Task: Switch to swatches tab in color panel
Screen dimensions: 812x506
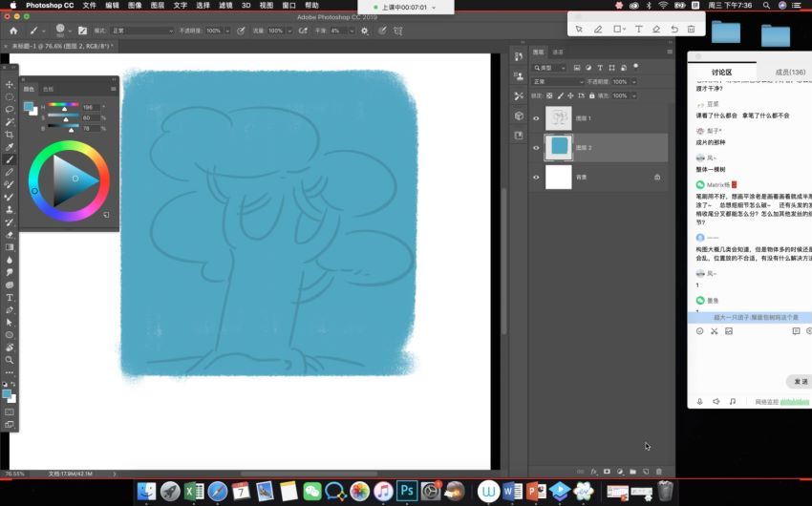Action: 48,89
